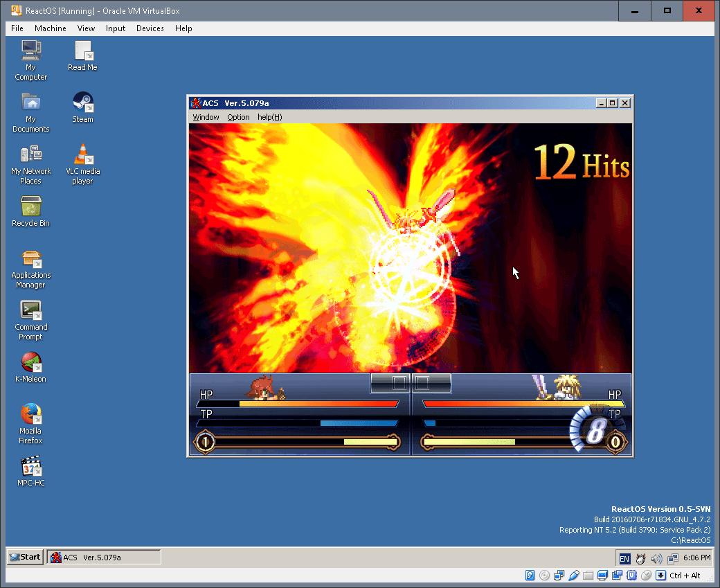The height and width of the screenshot is (588, 720).
Task: Click the VirtualBox USB pen status icon
Action: click(573, 575)
